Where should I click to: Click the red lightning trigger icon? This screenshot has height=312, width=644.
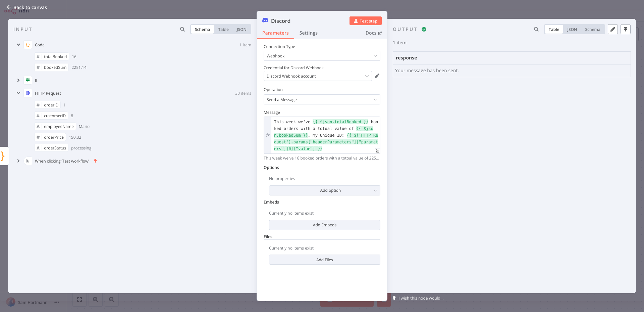[x=96, y=161]
